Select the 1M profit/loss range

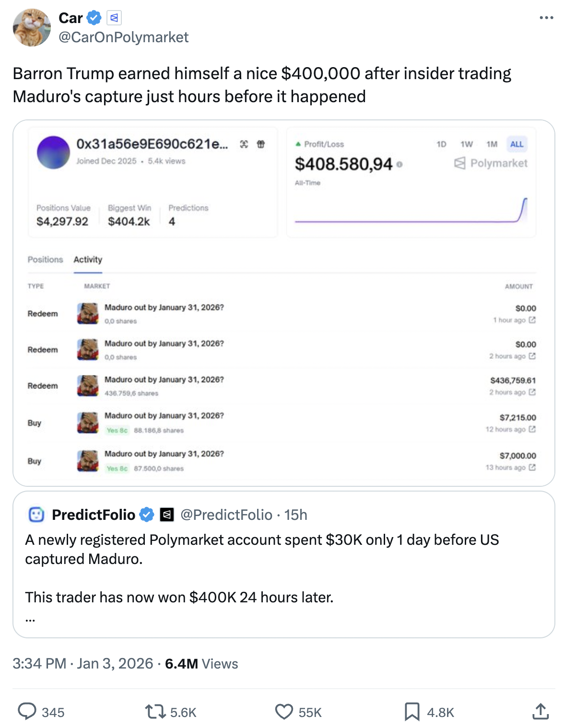[492, 144]
